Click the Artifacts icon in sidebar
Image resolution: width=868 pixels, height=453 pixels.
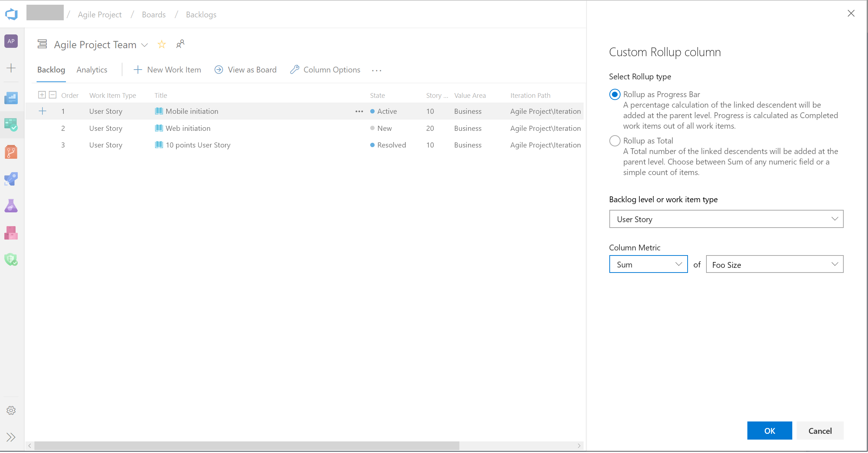(x=11, y=233)
